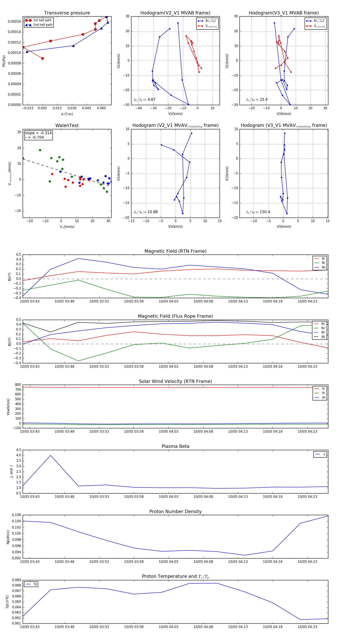The width and height of the screenshot is (351, 644).
Task: Click the 'Proton Number Density' title
Action: [175, 511]
